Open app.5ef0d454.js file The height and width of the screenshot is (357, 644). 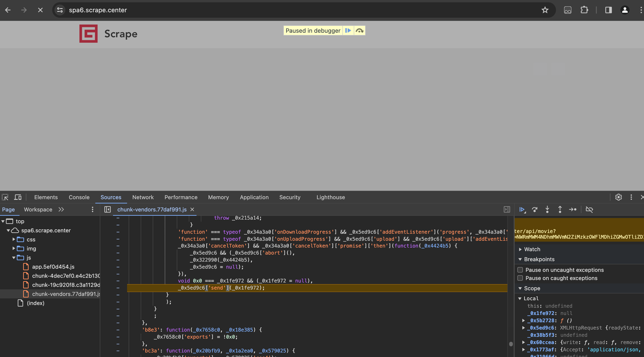(x=53, y=267)
